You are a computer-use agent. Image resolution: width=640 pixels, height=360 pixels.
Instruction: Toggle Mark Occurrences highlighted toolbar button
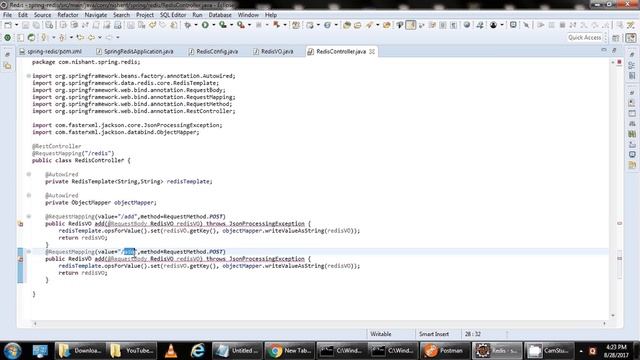point(411,25)
